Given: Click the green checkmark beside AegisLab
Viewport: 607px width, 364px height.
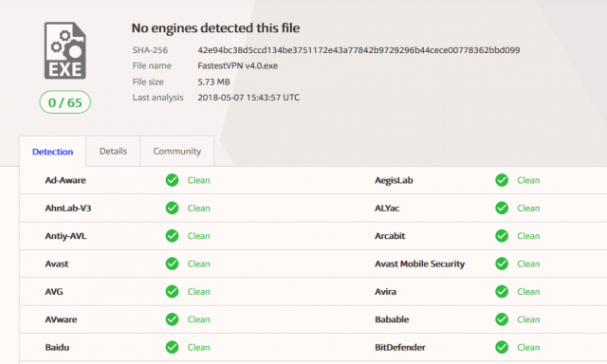Looking at the screenshot, I should coord(502,180).
